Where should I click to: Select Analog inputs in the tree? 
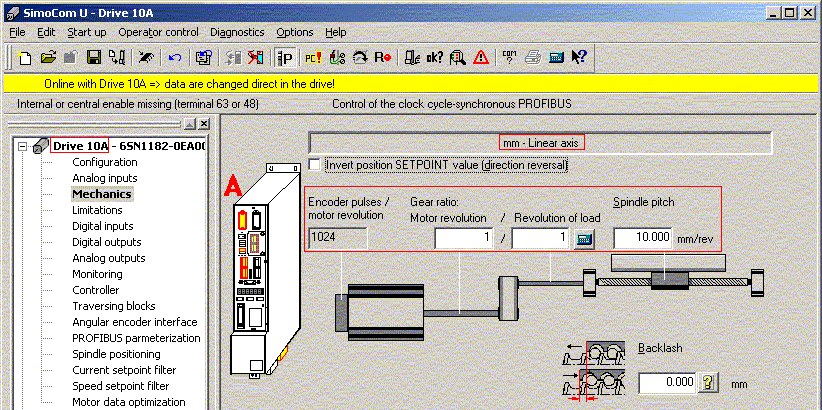(x=105, y=178)
